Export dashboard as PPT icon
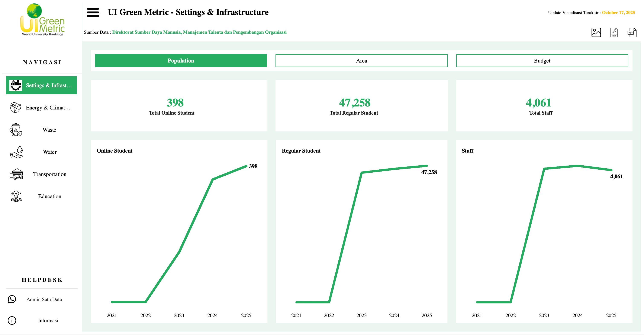 tap(632, 32)
